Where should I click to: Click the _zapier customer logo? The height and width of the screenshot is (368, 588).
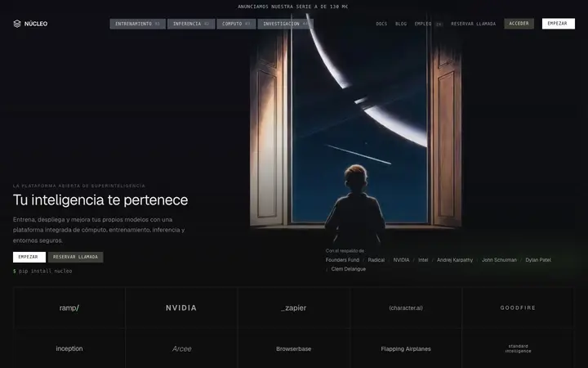click(294, 308)
